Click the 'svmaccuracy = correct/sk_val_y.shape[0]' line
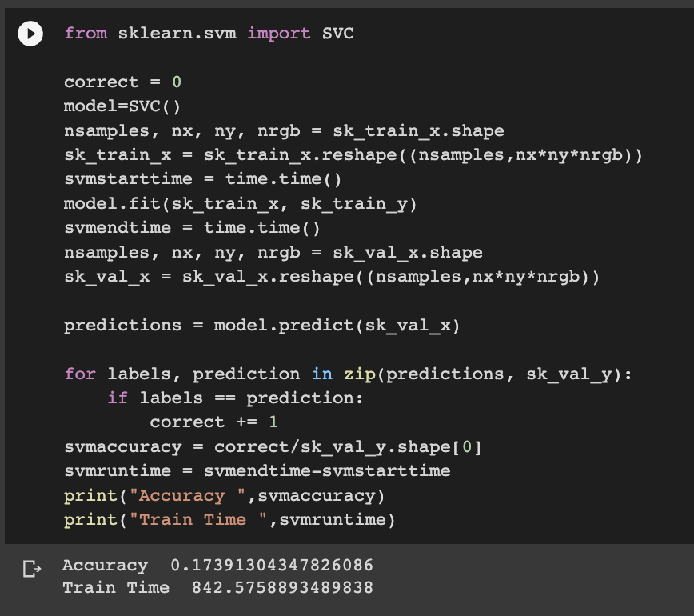This screenshot has width=694, height=616. [273, 447]
